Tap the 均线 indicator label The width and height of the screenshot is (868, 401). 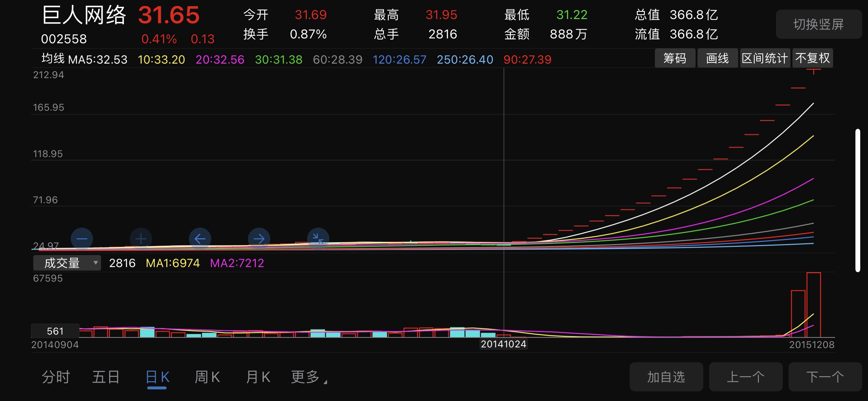tap(53, 59)
